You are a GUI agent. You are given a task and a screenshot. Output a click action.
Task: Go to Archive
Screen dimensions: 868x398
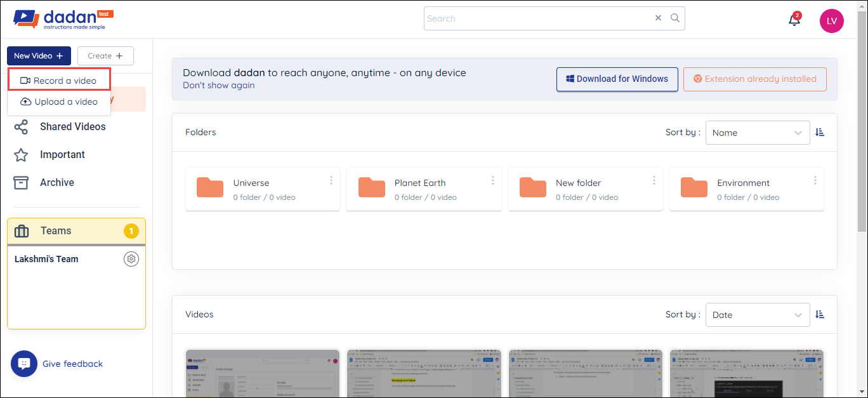click(x=44, y=183)
